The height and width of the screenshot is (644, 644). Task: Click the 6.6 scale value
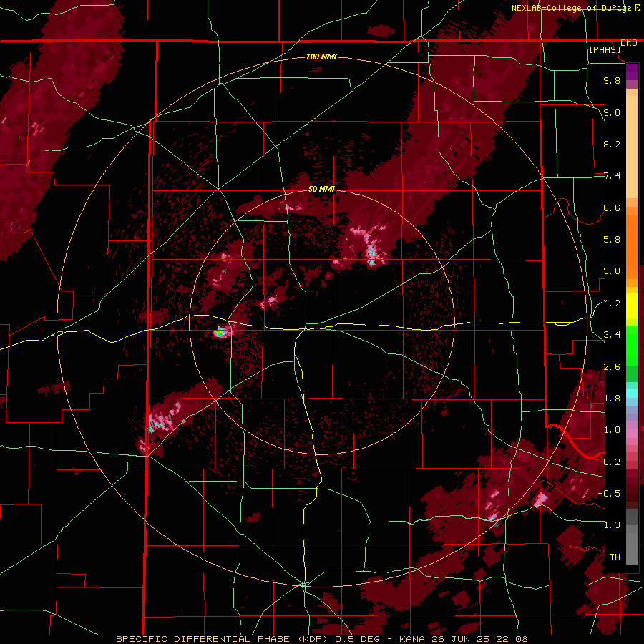(x=612, y=208)
